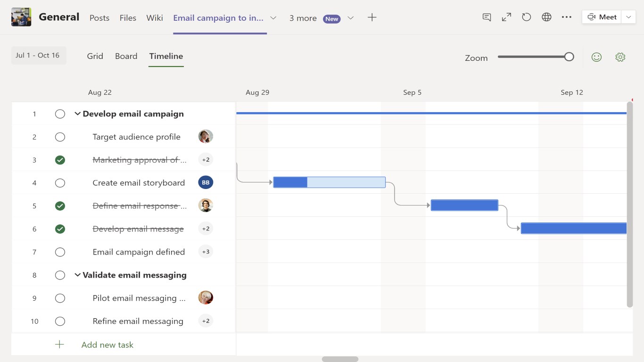Viewport: 644px width, 362px height.
Task: Collapse the Develop email campaign group
Action: pyautogui.click(x=77, y=114)
